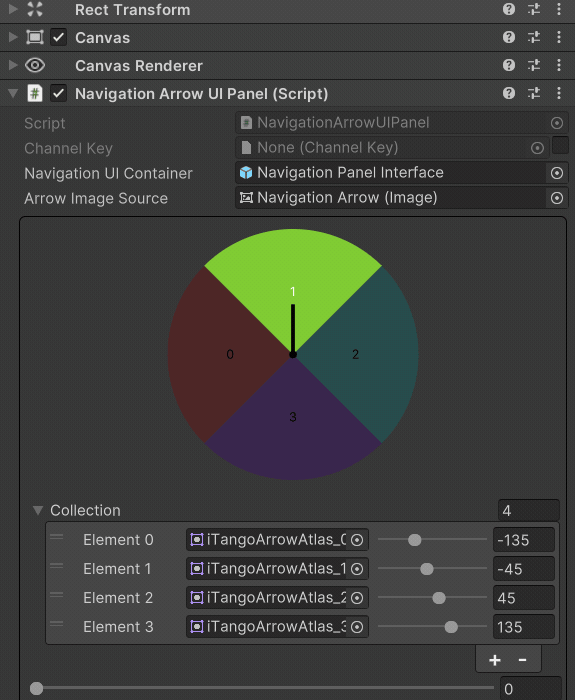The width and height of the screenshot is (575, 700).
Task: Open sprite picker for Element 0
Action: pos(357,540)
